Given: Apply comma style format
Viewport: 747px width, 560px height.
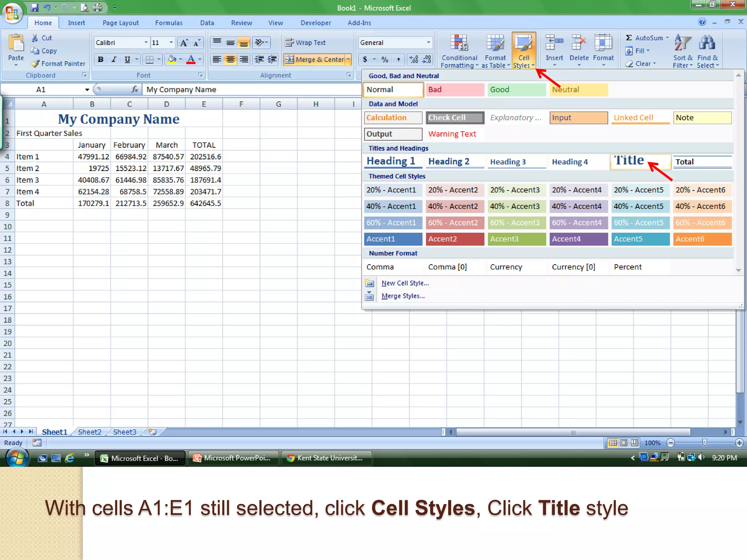Looking at the screenshot, I should tap(399, 59).
